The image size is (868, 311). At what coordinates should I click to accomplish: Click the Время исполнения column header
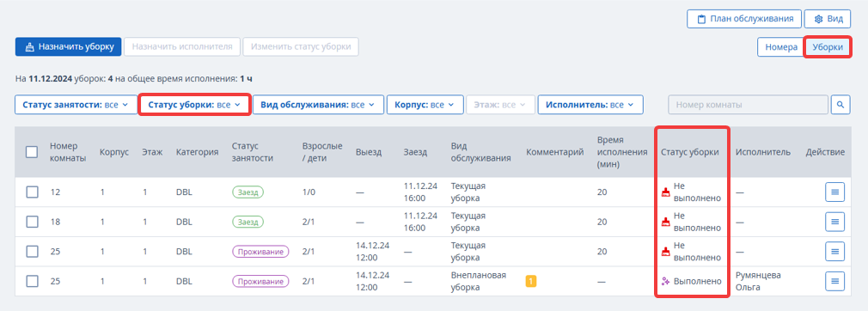click(622, 151)
